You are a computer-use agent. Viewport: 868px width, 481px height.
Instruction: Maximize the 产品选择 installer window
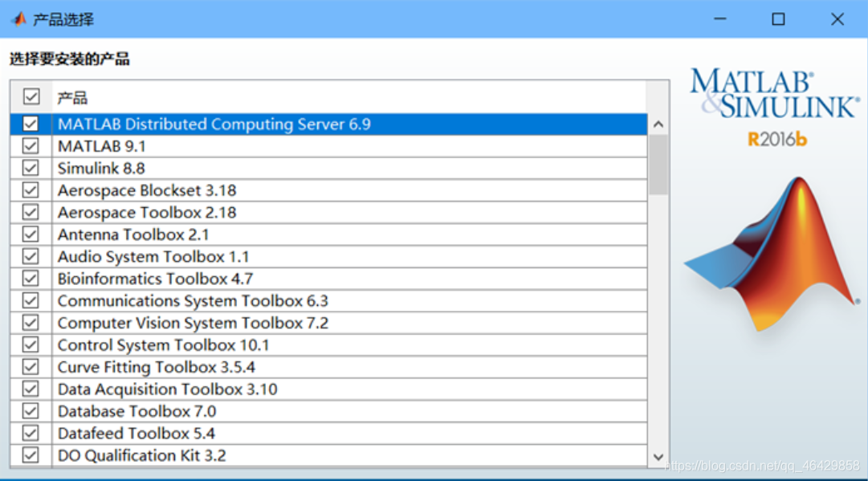778,19
